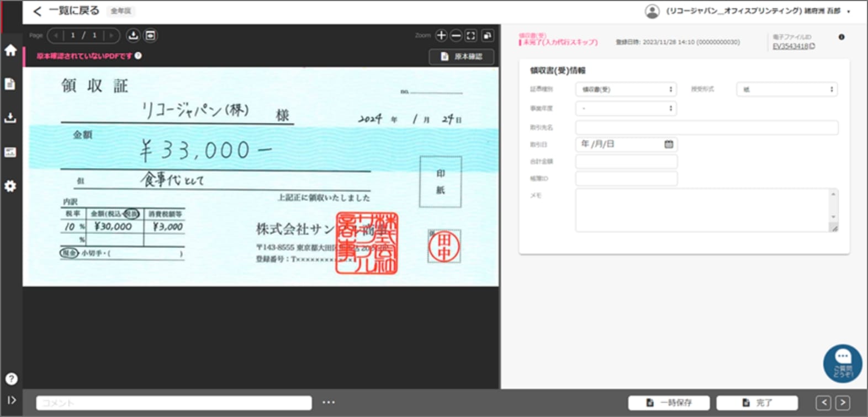Open the settings gear in left sidebar
The height and width of the screenshot is (417, 868).
click(x=10, y=186)
